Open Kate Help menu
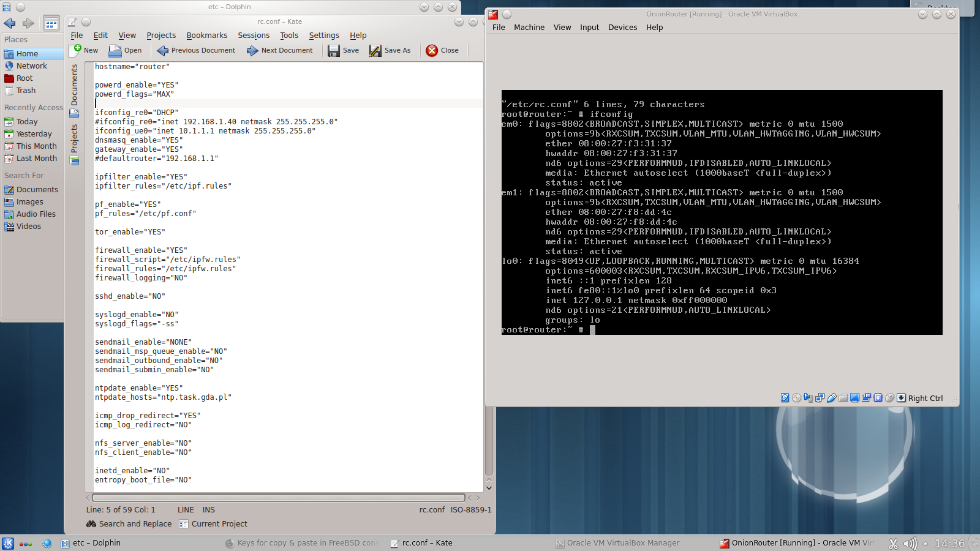This screenshot has height=551, width=980. [358, 35]
